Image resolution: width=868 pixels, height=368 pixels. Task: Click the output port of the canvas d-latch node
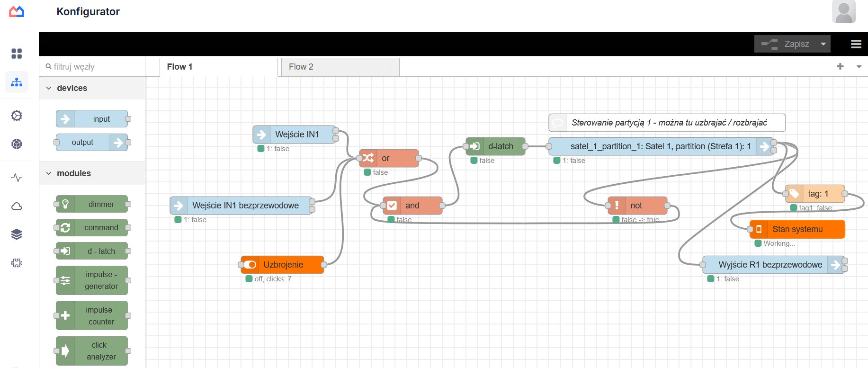click(525, 146)
